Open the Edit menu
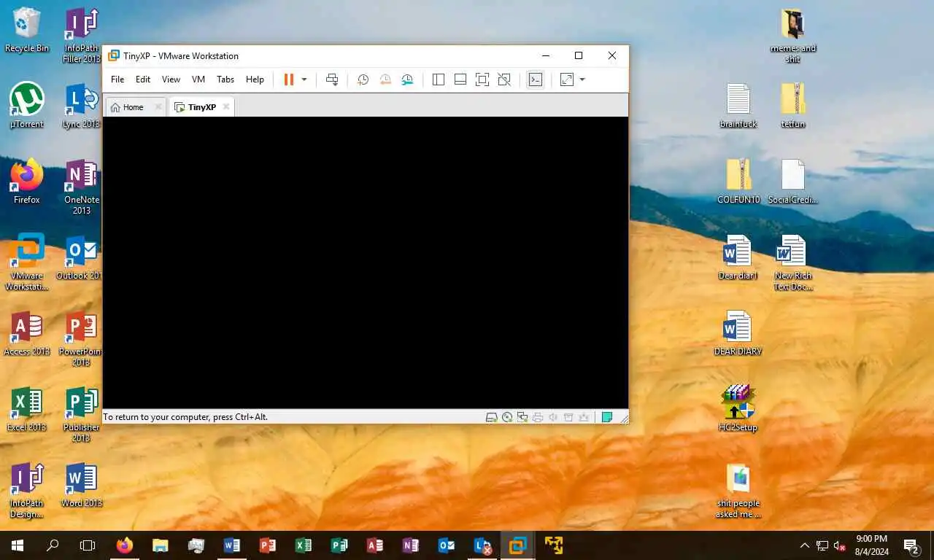Screen dimensions: 934x560 (143, 79)
